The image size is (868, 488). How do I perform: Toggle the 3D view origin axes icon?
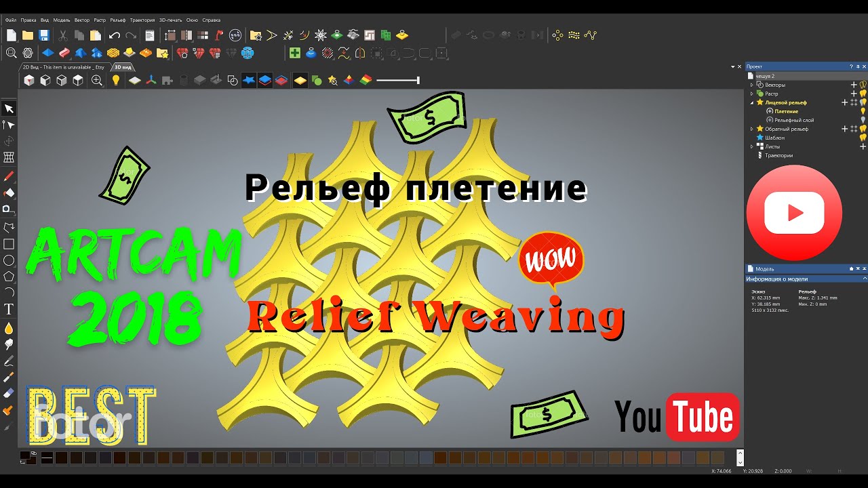[x=151, y=80]
